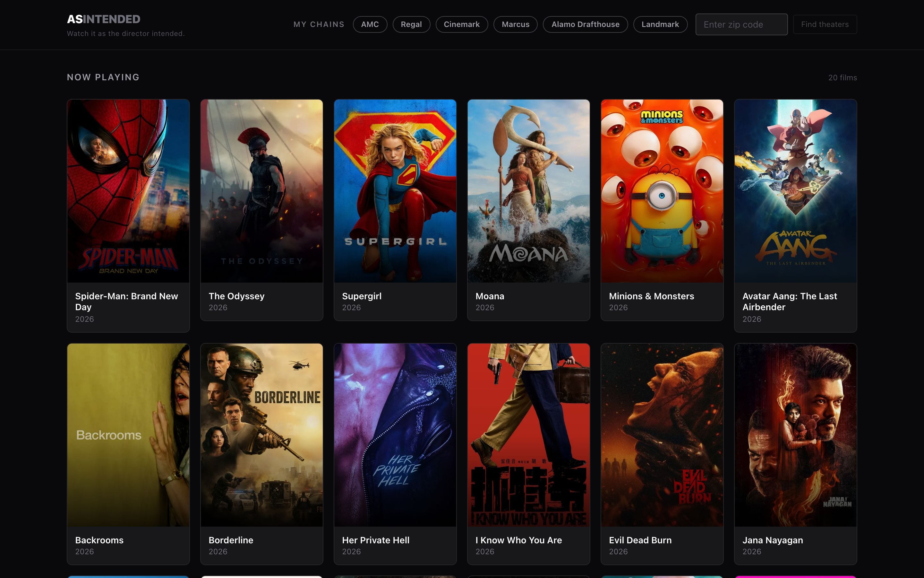The height and width of the screenshot is (578, 924).
Task: Open the Moana poster
Action: coord(528,191)
